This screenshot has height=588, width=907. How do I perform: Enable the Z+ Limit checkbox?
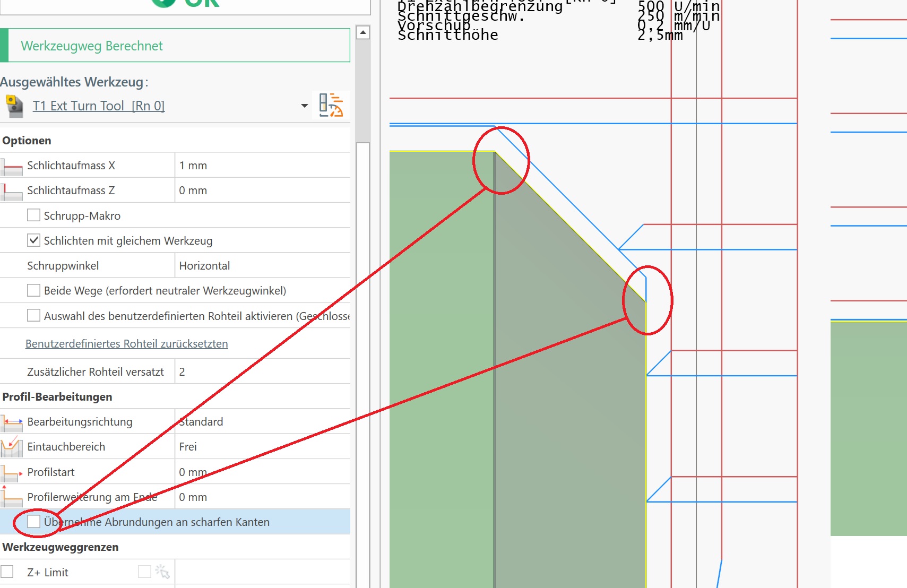point(7,572)
